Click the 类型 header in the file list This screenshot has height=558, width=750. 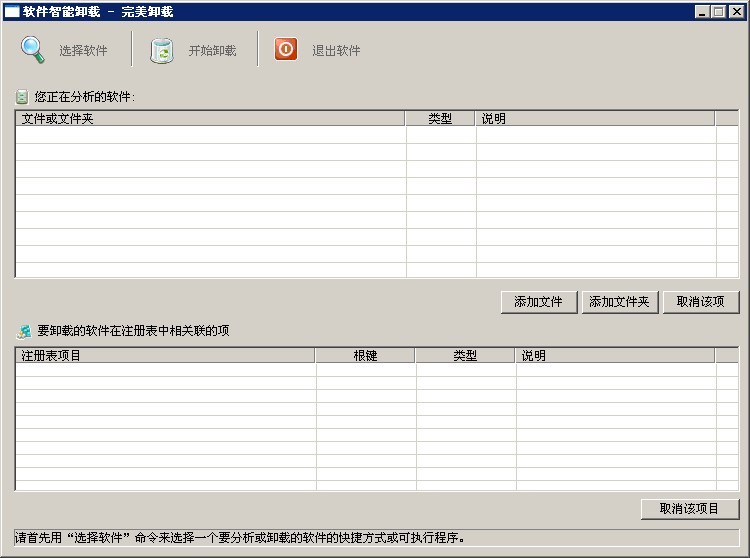click(x=440, y=119)
